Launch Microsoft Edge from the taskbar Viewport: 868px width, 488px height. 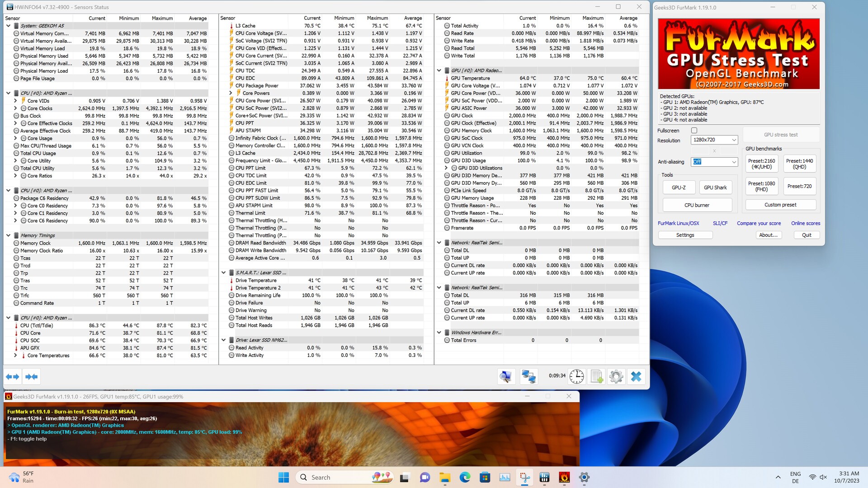pyautogui.click(x=465, y=477)
